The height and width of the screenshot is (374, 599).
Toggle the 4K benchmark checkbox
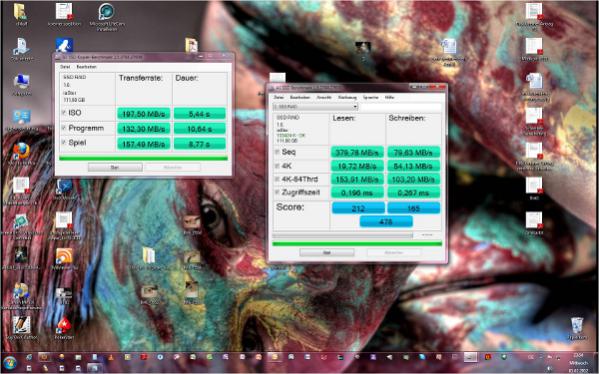coord(277,166)
